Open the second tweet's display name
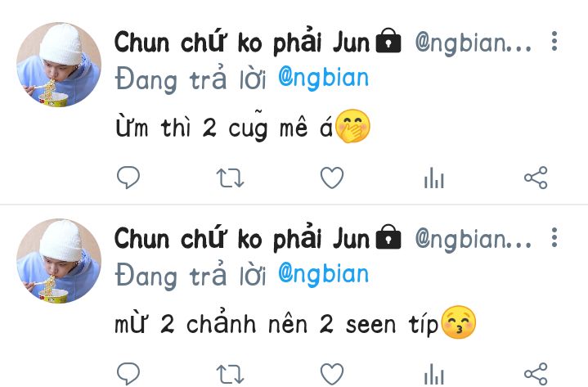Screen dimensions: 588x387 click(x=242, y=239)
